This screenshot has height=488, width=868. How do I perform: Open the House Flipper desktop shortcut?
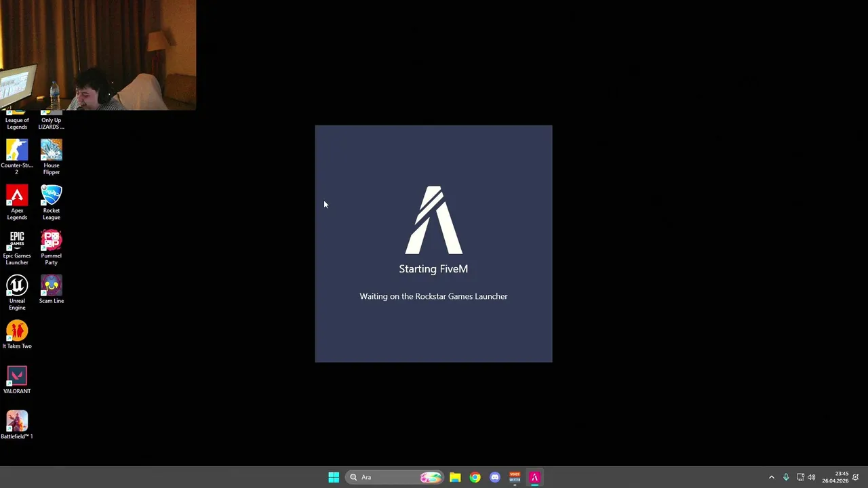51,157
